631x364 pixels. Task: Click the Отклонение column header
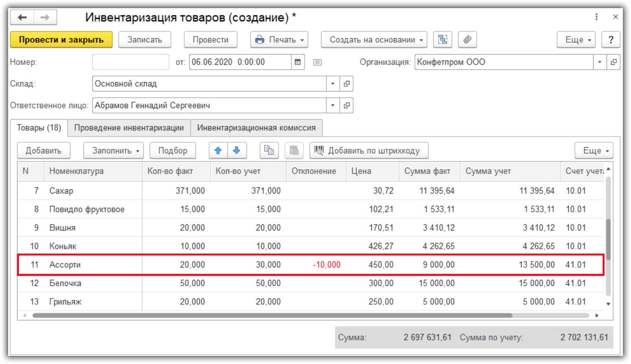316,171
